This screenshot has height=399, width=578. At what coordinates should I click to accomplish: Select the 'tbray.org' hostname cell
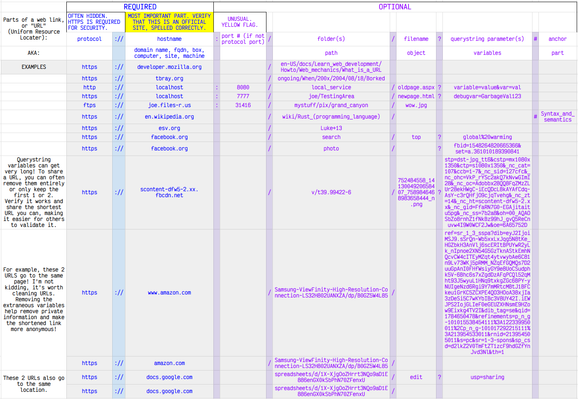pos(169,78)
